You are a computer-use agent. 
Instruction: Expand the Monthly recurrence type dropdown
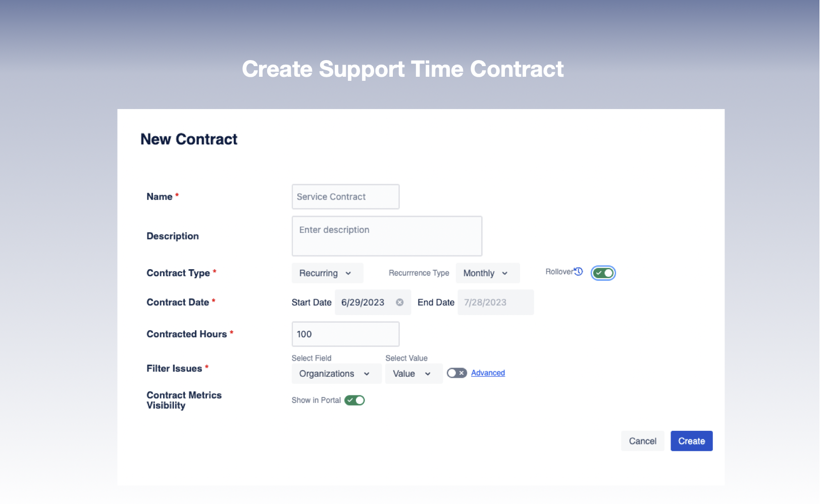click(x=487, y=273)
